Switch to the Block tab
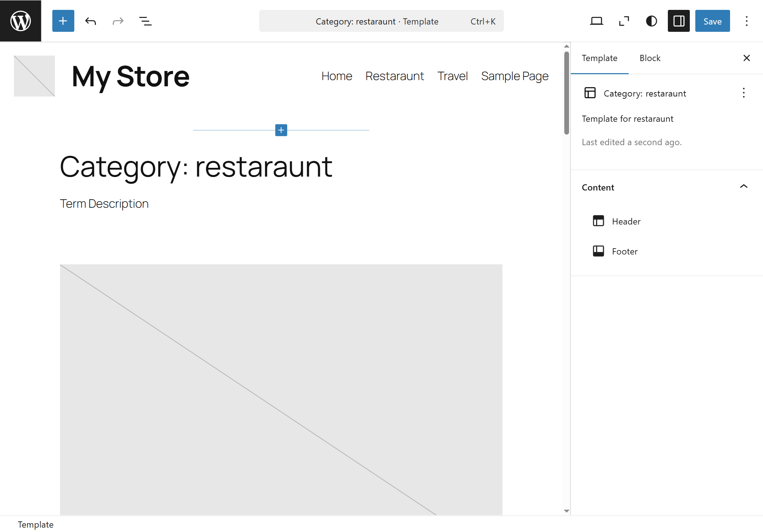Viewport: 763px width, 532px height. 650,58
